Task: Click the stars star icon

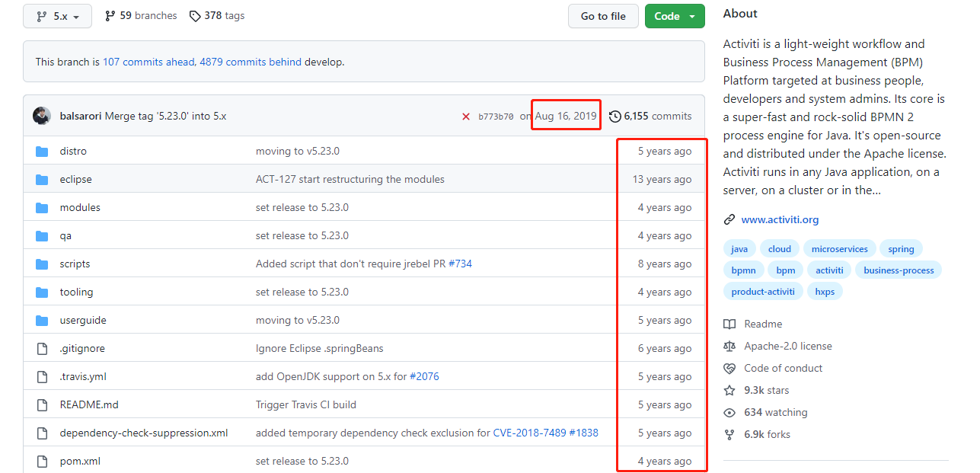Action: pos(729,390)
